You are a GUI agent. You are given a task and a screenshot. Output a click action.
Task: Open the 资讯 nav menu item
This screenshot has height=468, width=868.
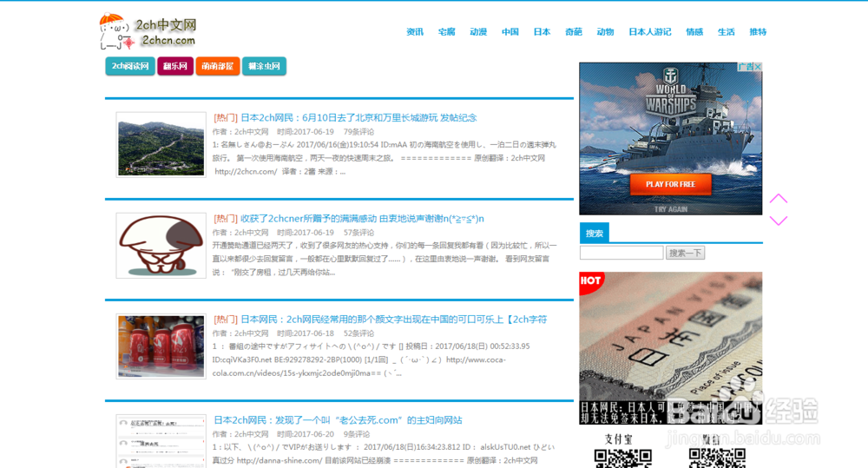click(415, 31)
